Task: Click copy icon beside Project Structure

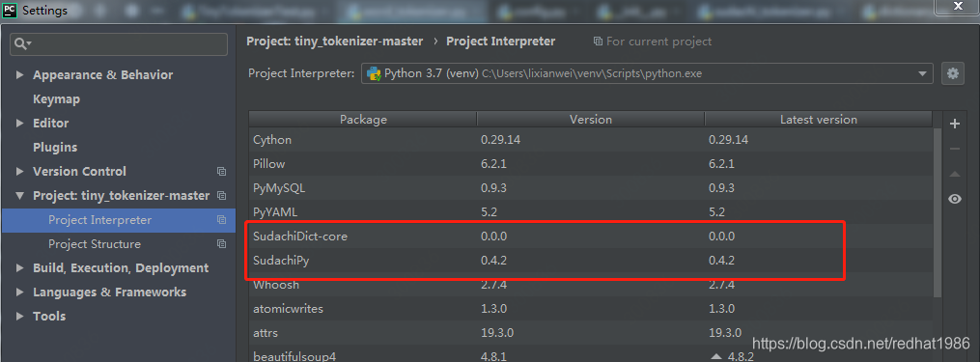Action: (x=221, y=244)
